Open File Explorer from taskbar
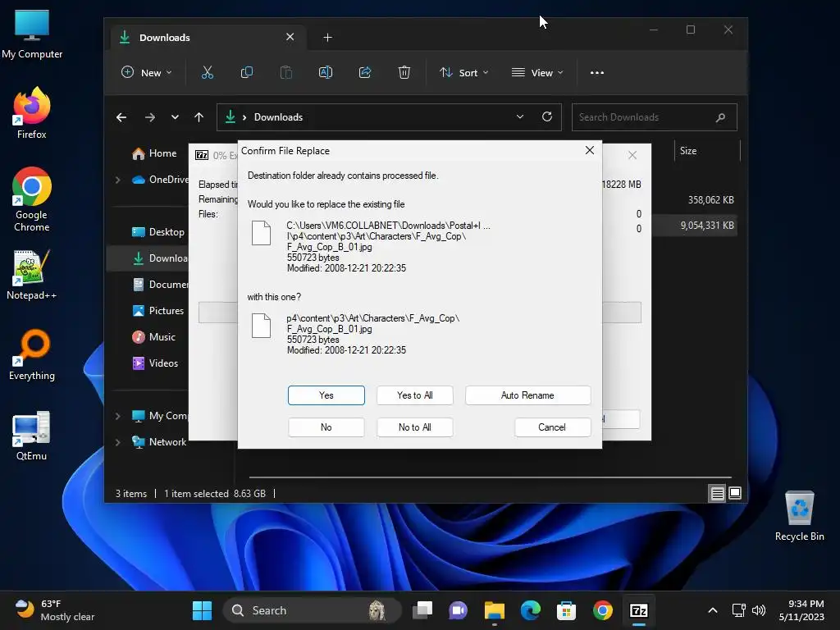The width and height of the screenshot is (840, 630). 494,610
